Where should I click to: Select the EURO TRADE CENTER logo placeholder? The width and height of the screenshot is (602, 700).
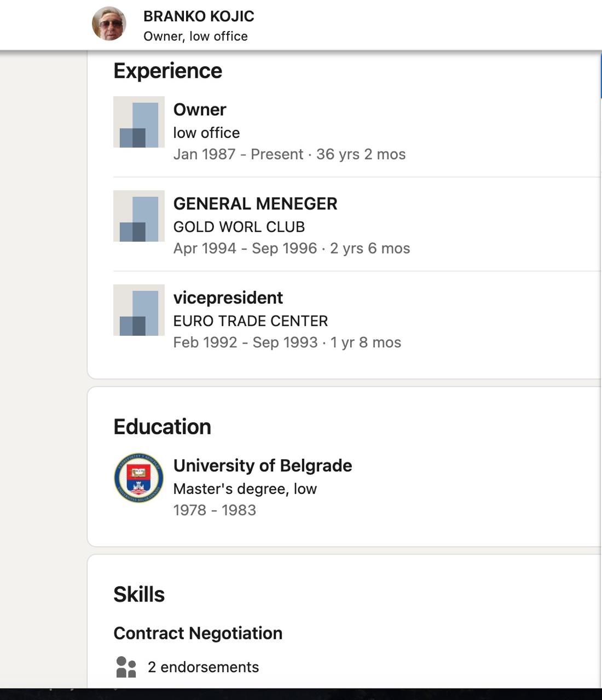139,310
